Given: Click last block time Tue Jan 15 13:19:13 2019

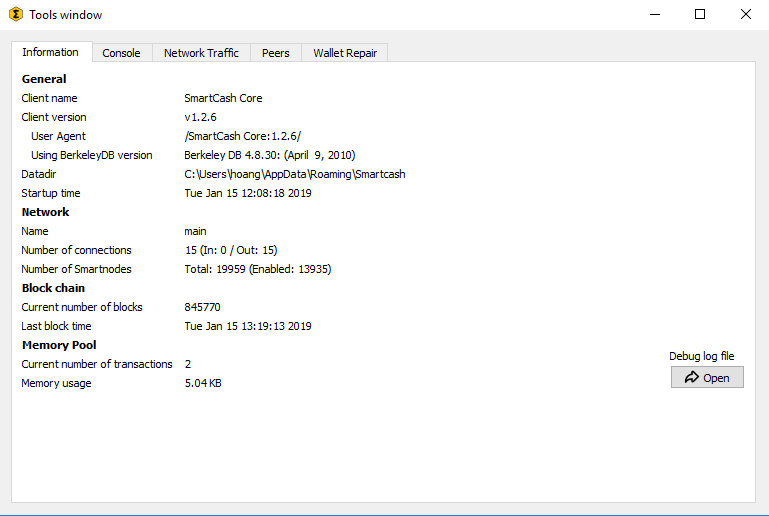Looking at the screenshot, I should 248,326.
